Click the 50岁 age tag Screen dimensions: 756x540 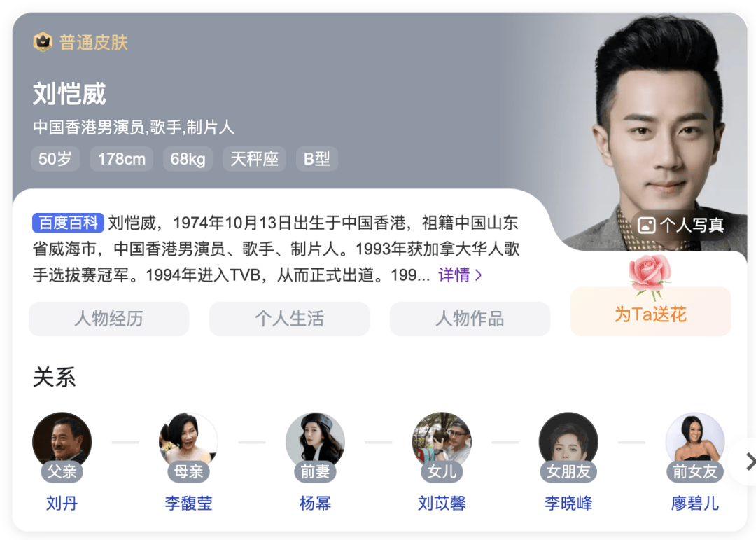click(x=55, y=159)
